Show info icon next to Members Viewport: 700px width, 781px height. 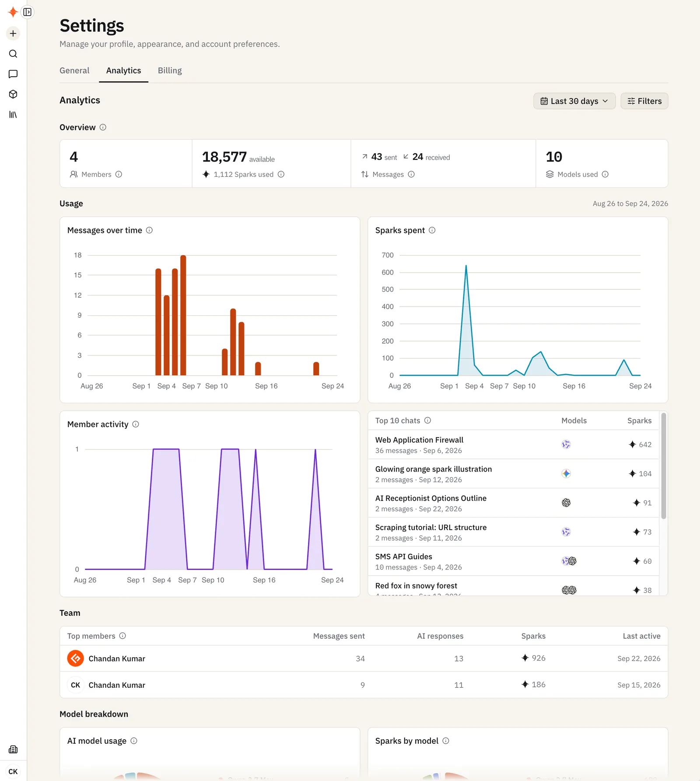119,174
